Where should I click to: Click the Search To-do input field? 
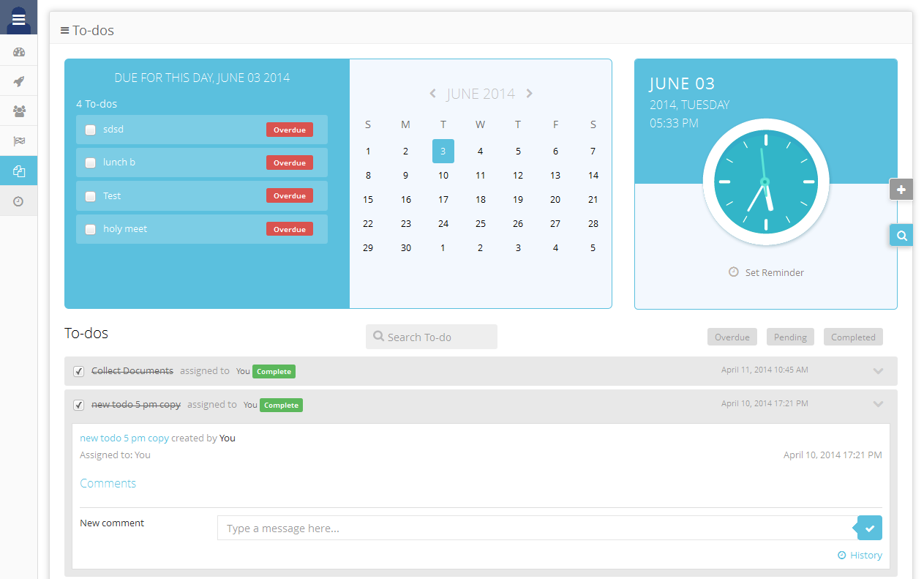[x=432, y=337]
